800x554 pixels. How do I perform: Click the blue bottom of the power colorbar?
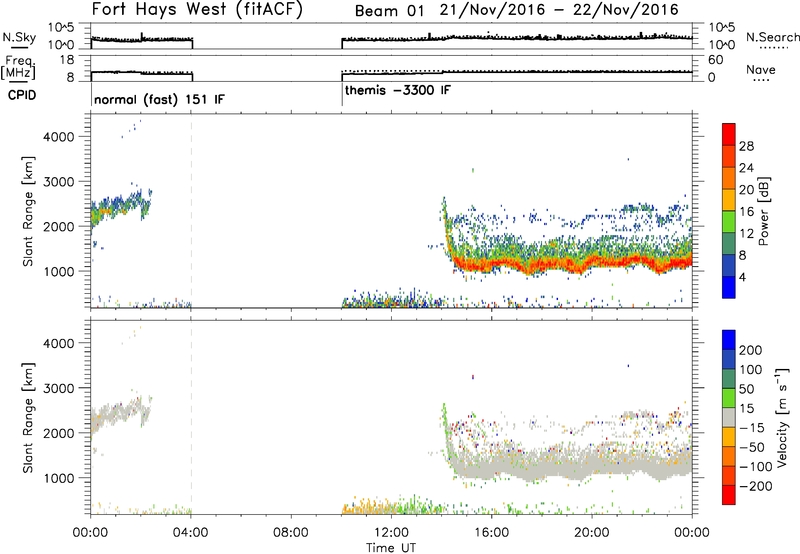coord(729,287)
